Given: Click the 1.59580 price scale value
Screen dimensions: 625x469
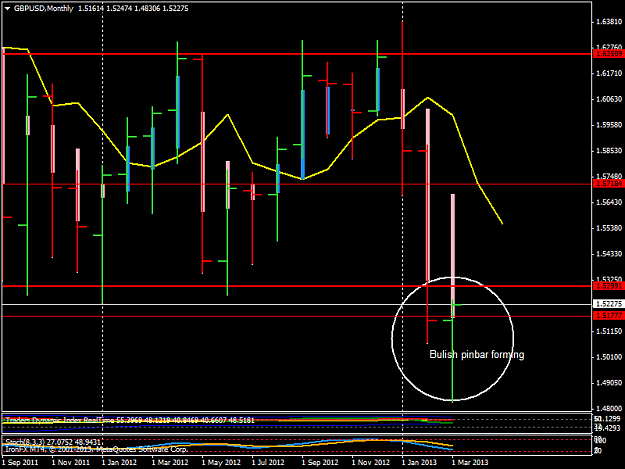Looking at the screenshot, I should pos(609,125).
